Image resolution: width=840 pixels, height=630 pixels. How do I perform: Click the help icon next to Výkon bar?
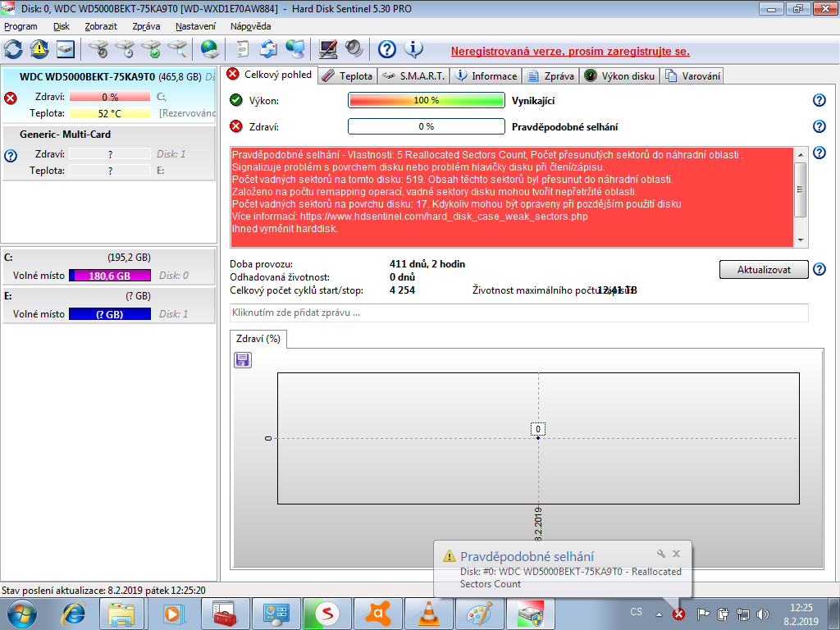[819, 100]
